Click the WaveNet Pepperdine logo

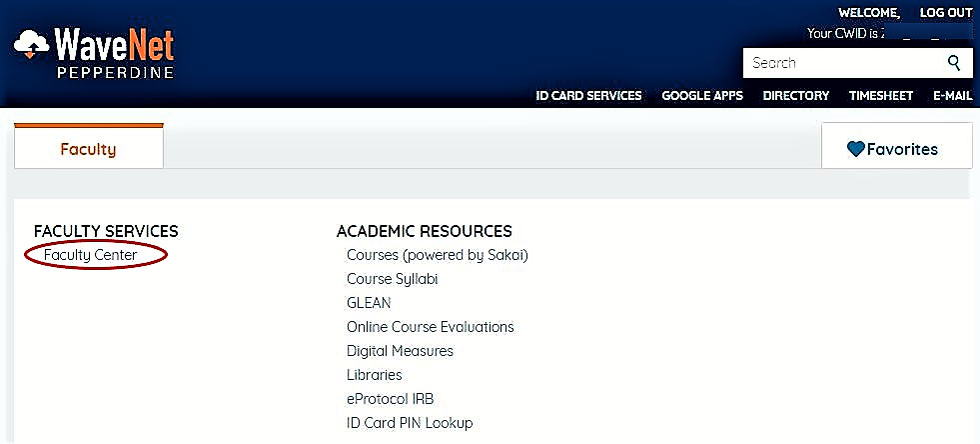click(x=94, y=54)
